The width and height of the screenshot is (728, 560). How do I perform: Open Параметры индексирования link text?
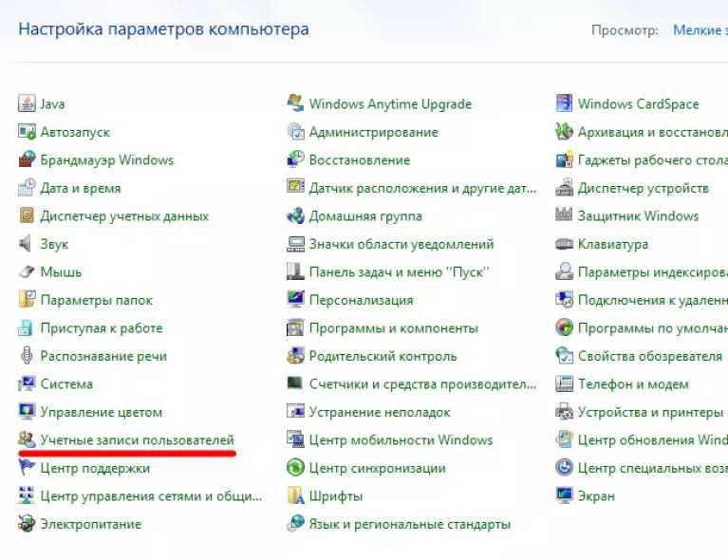point(653,272)
